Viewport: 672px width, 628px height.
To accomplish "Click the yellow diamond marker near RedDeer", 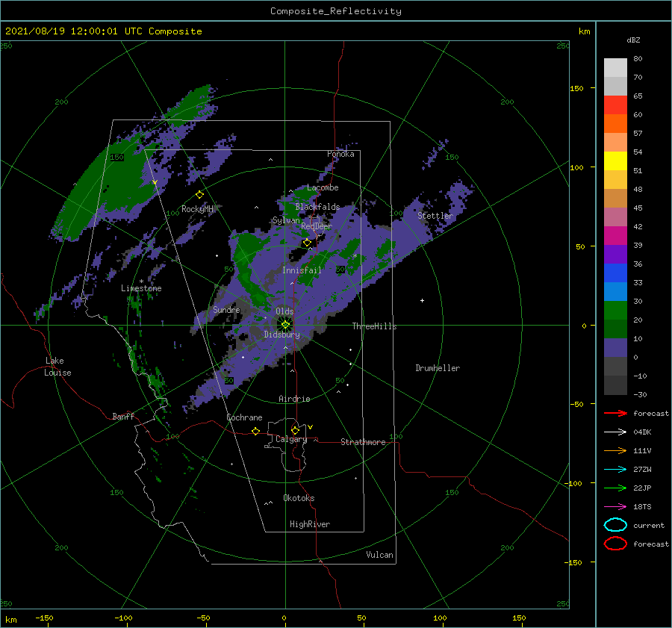I will click(x=307, y=243).
